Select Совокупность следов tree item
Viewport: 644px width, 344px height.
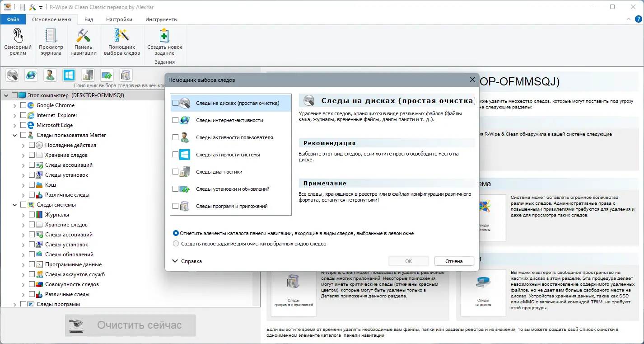(72, 284)
